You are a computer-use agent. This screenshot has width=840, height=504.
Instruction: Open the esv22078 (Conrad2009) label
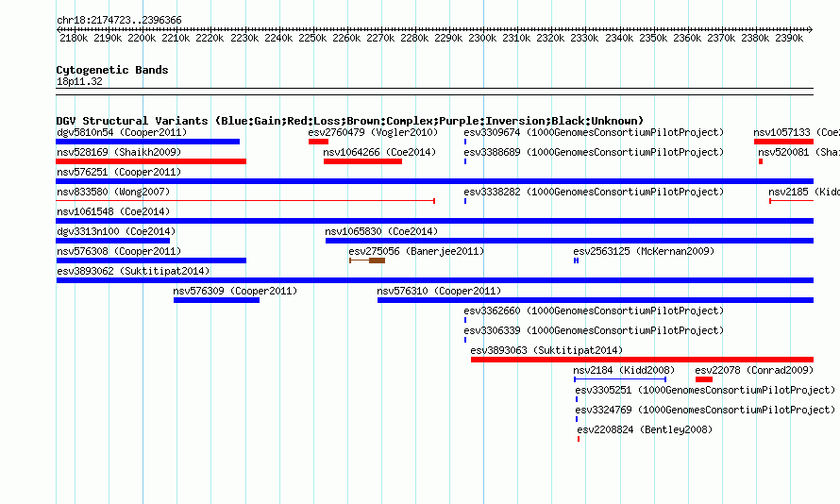754,370
